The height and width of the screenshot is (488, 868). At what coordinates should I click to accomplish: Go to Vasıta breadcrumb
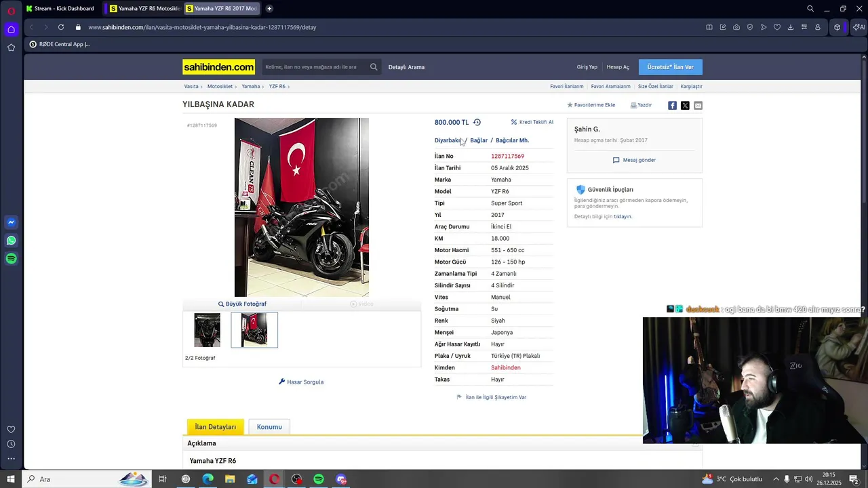(191, 87)
